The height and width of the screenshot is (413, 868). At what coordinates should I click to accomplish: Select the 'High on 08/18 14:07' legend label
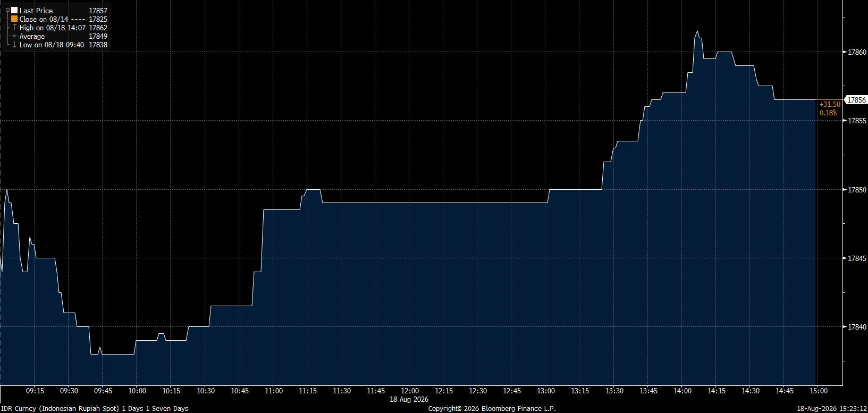click(53, 28)
